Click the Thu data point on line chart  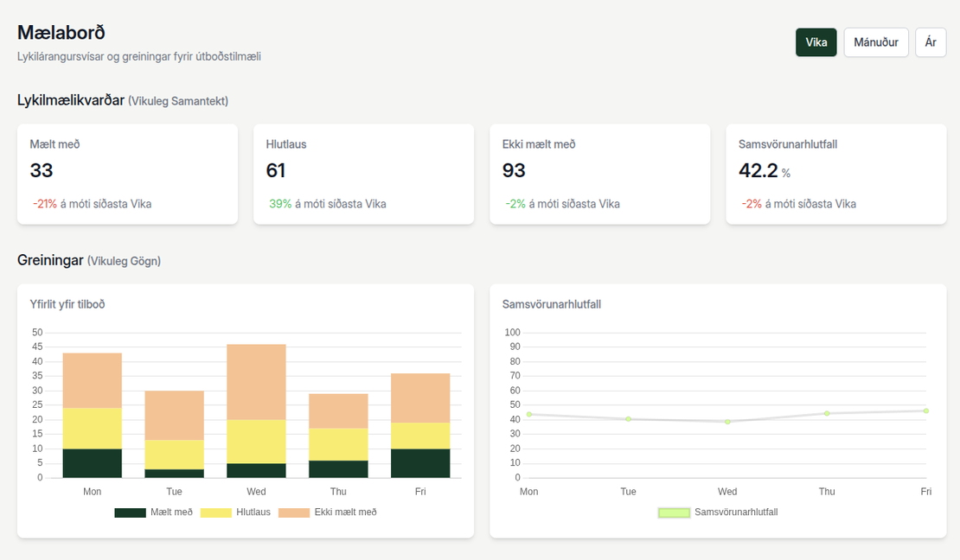click(827, 413)
